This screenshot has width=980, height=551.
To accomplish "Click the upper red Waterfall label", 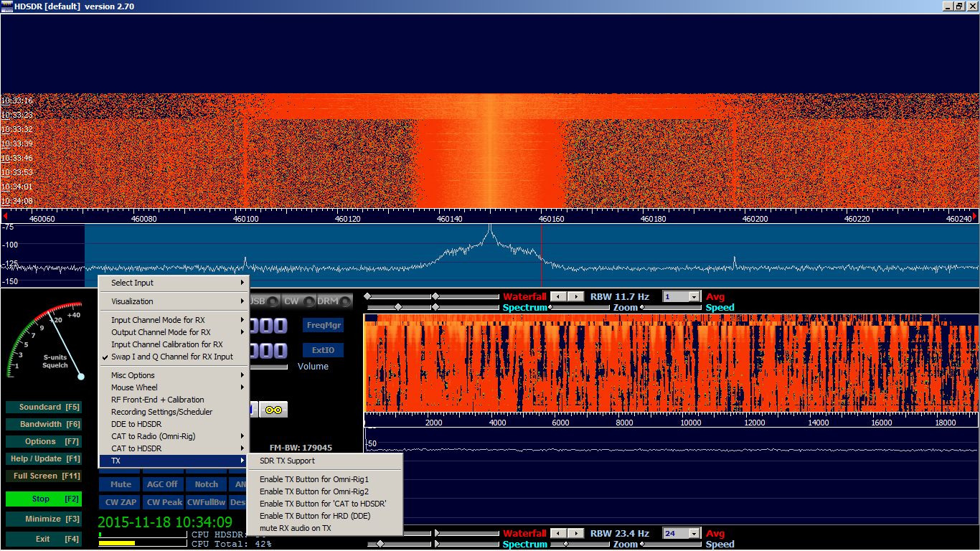I will (524, 296).
